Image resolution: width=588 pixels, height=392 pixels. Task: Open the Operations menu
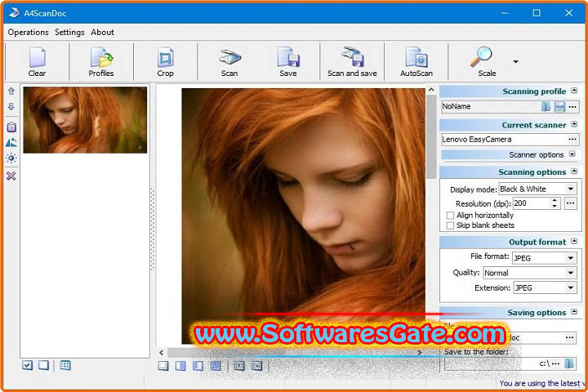point(28,33)
